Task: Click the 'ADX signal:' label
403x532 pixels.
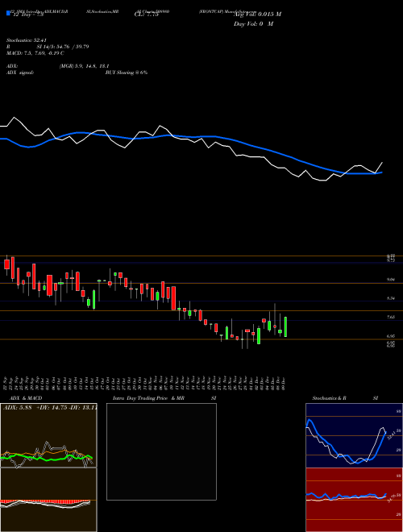Action: coord(20,73)
